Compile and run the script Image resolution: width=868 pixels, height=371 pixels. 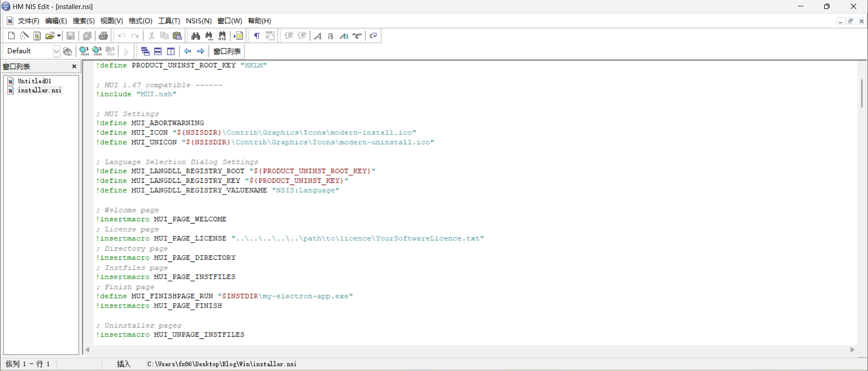(x=97, y=51)
